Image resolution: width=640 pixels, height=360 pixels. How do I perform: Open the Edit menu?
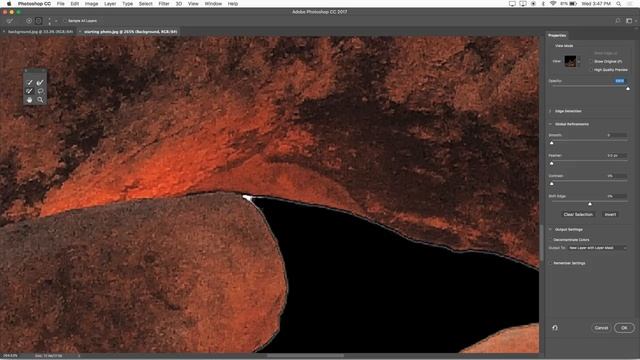pos(75,4)
